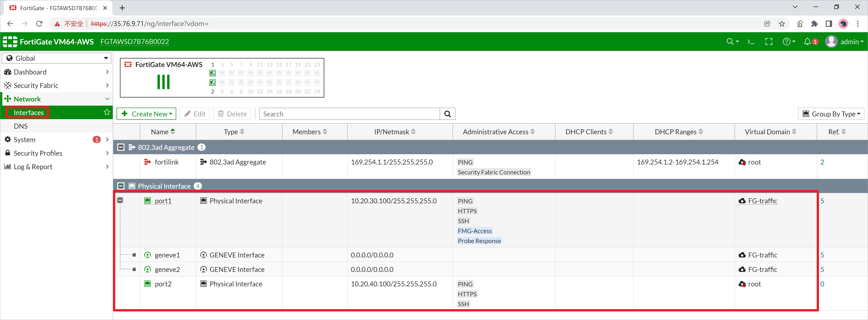Collapse the Physical Interface group
Image resolution: width=868 pixels, height=320 pixels.
pos(121,186)
